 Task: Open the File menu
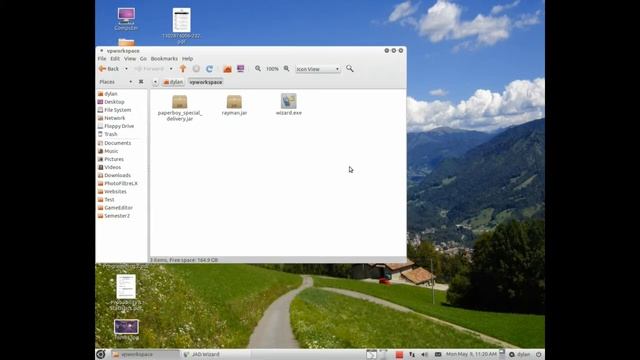(x=102, y=59)
